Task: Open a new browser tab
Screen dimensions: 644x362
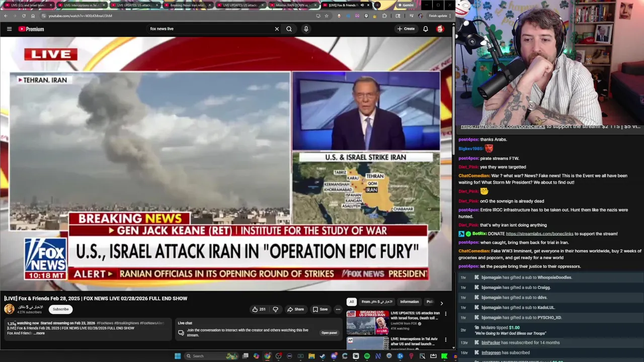Action: 377,5
